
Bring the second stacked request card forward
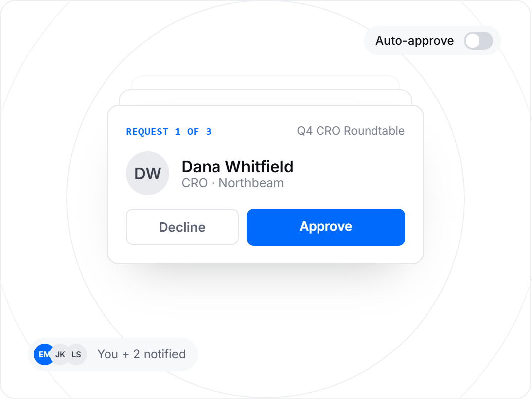click(x=266, y=98)
